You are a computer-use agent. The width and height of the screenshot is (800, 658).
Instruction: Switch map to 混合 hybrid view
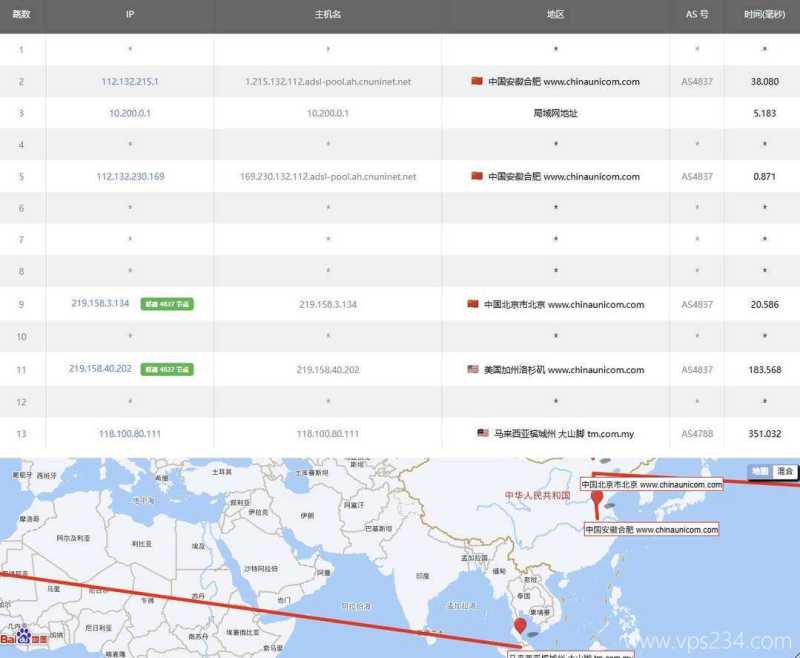pos(786,471)
